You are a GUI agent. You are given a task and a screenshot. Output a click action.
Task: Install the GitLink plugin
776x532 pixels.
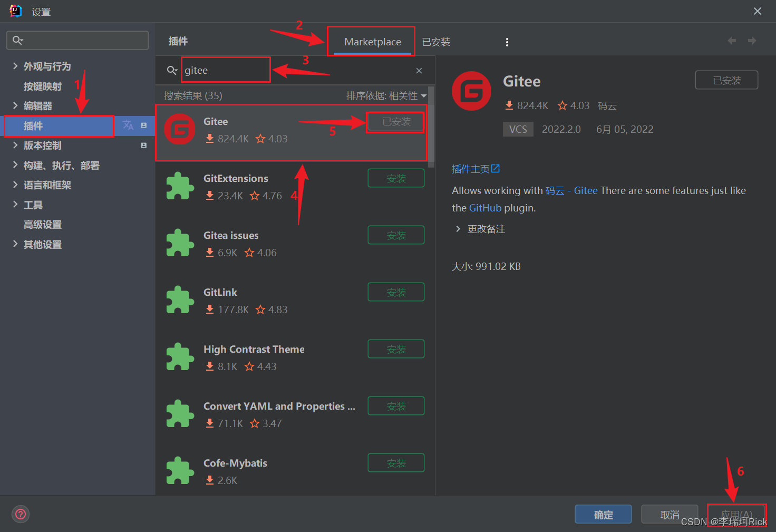click(396, 292)
